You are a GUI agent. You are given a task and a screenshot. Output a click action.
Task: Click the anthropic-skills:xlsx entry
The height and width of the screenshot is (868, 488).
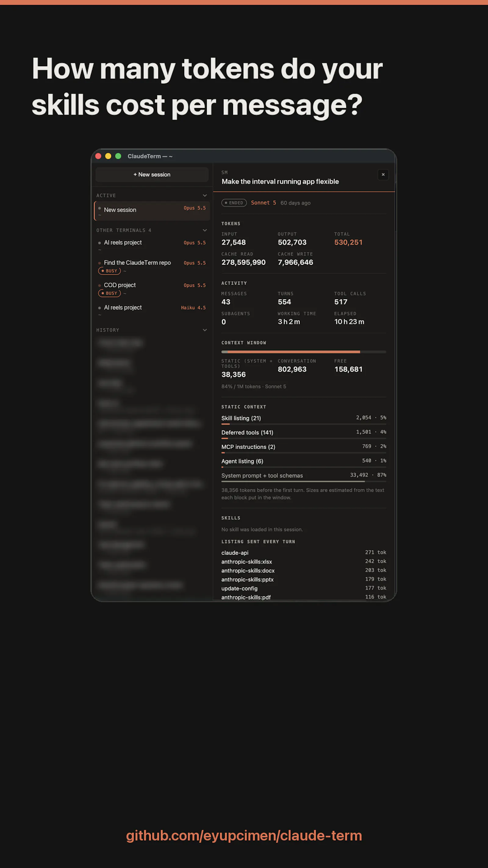tap(304, 562)
